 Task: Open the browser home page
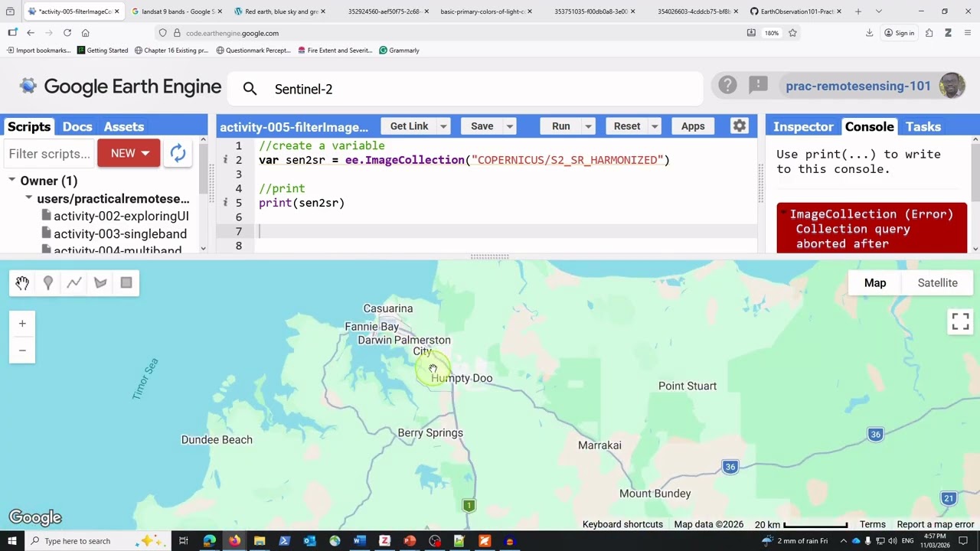(85, 33)
